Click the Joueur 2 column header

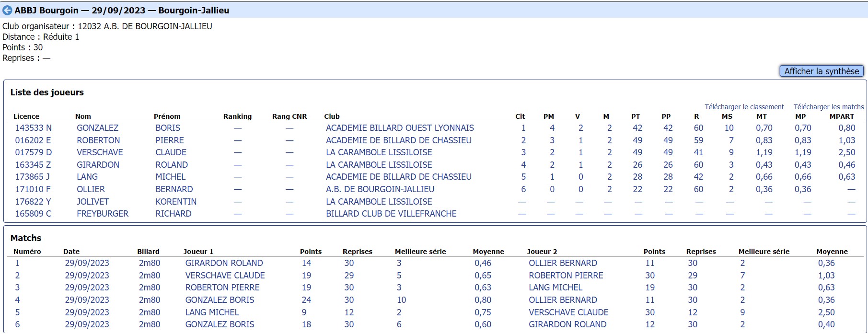(542, 252)
